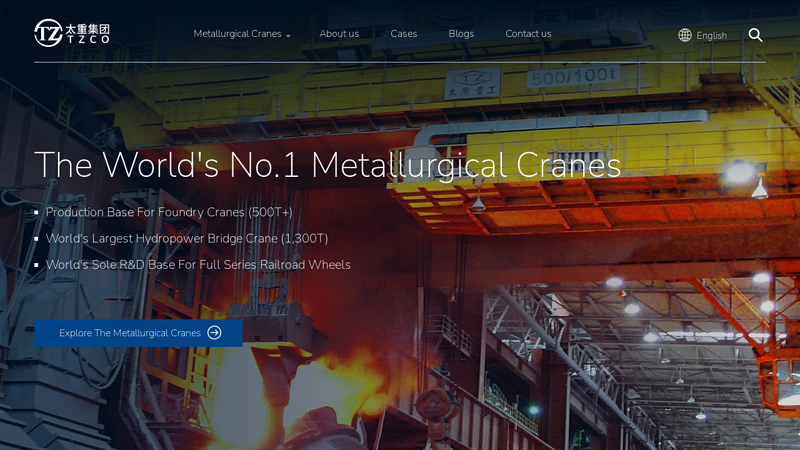800x450 pixels.
Task: Open the Metallurgical Cranes menu
Action: (x=237, y=34)
